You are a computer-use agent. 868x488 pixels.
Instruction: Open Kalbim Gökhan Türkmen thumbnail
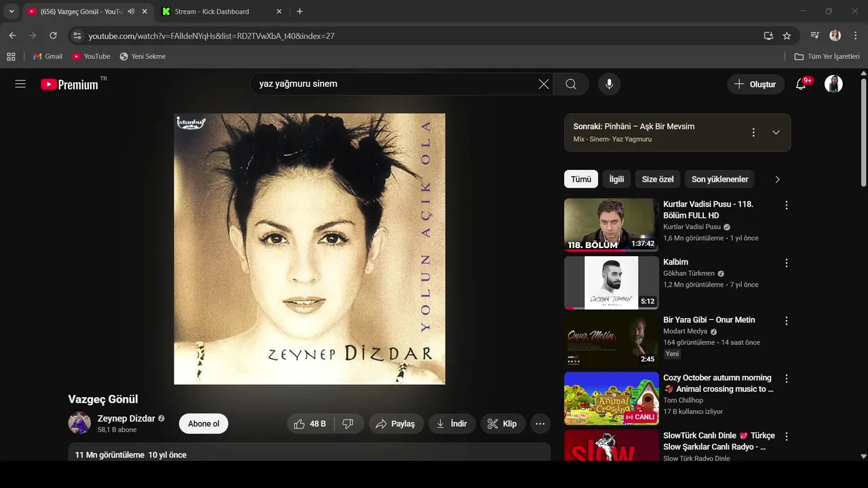click(611, 283)
